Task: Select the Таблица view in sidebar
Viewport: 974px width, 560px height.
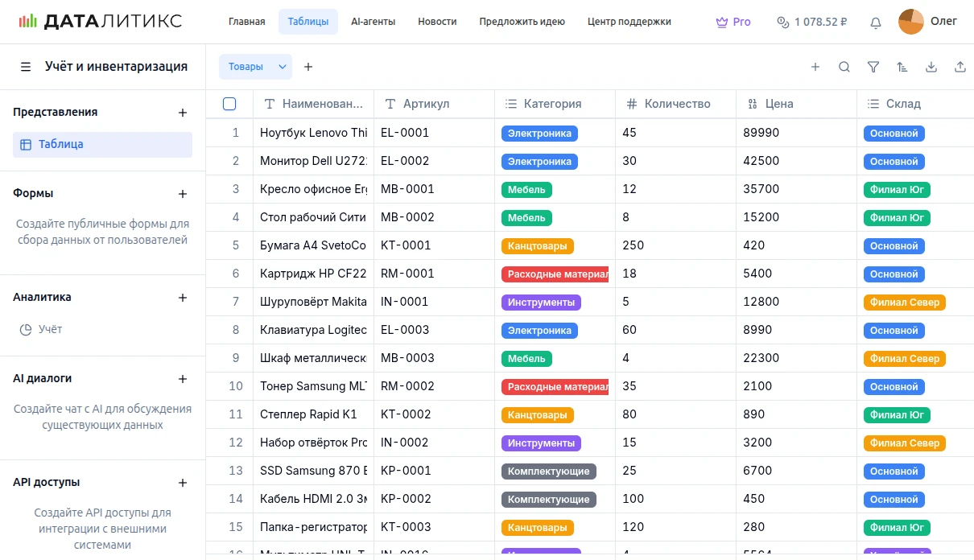Action: pos(102,145)
